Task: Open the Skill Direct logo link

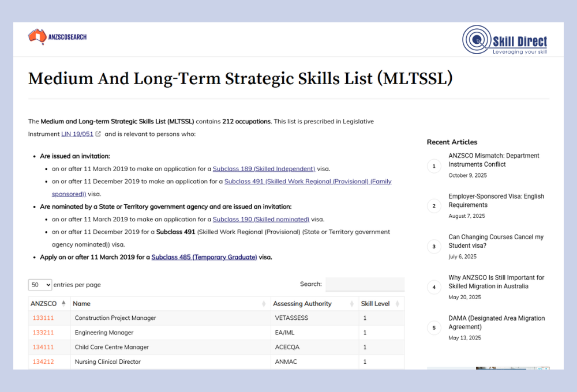Action: click(504, 40)
